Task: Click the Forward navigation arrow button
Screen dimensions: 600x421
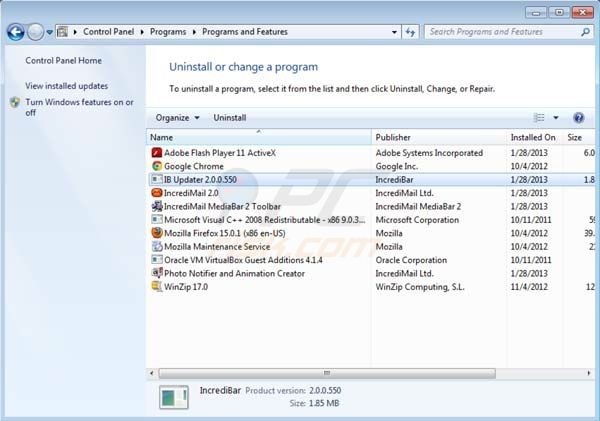Action: coord(35,32)
